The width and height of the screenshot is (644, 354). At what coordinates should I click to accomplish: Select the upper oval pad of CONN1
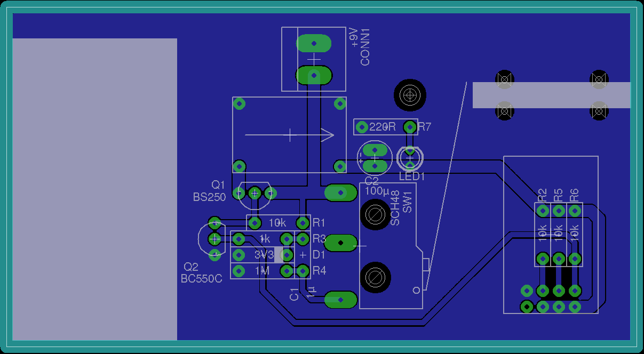coord(314,43)
